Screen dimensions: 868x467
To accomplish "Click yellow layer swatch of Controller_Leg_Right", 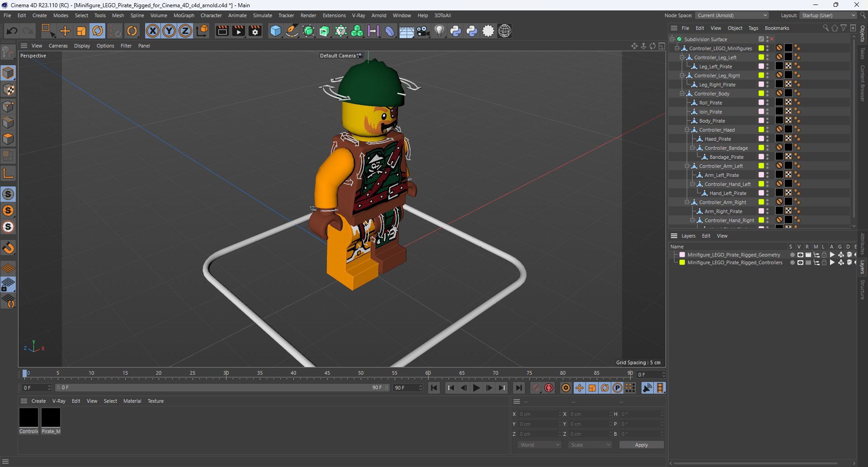I will [761, 75].
